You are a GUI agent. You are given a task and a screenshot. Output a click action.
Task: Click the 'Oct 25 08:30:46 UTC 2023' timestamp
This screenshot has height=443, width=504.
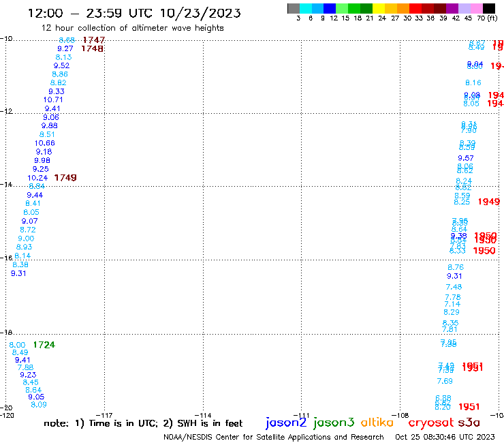tap(445, 437)
